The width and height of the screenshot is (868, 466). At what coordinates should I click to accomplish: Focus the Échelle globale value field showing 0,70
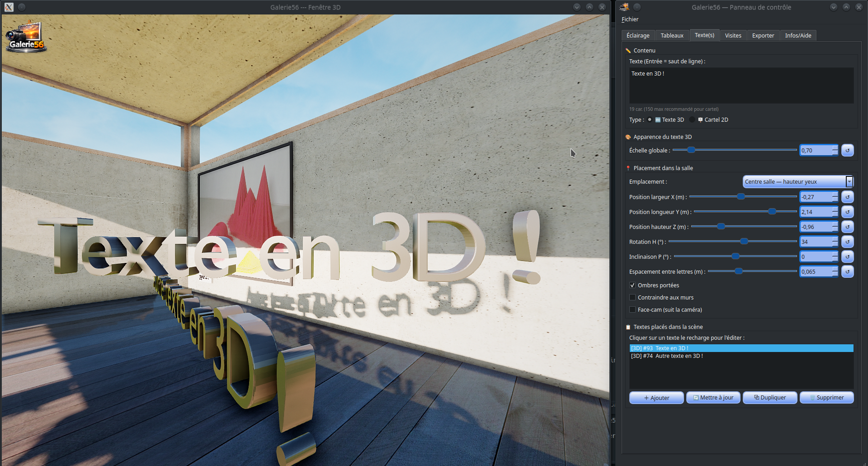click(816, 150)
